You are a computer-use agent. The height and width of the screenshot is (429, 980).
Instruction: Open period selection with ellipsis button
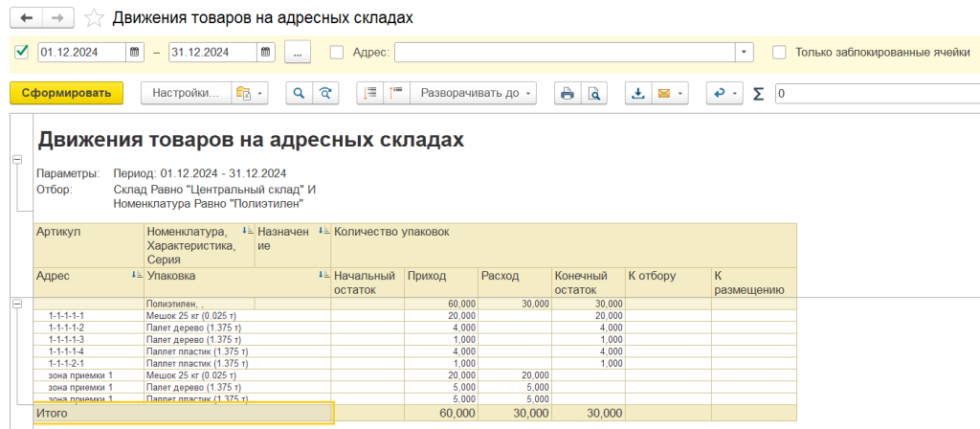[298, 53]
